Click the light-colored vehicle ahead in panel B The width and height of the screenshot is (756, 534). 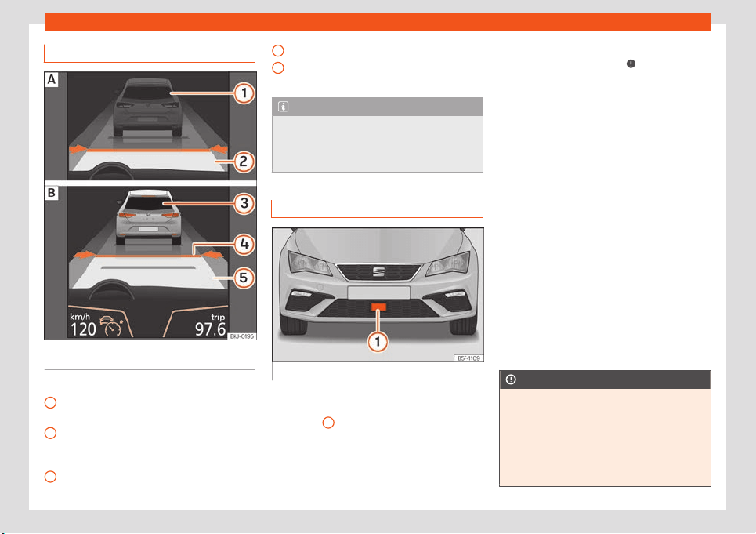(x=149, y=217)
